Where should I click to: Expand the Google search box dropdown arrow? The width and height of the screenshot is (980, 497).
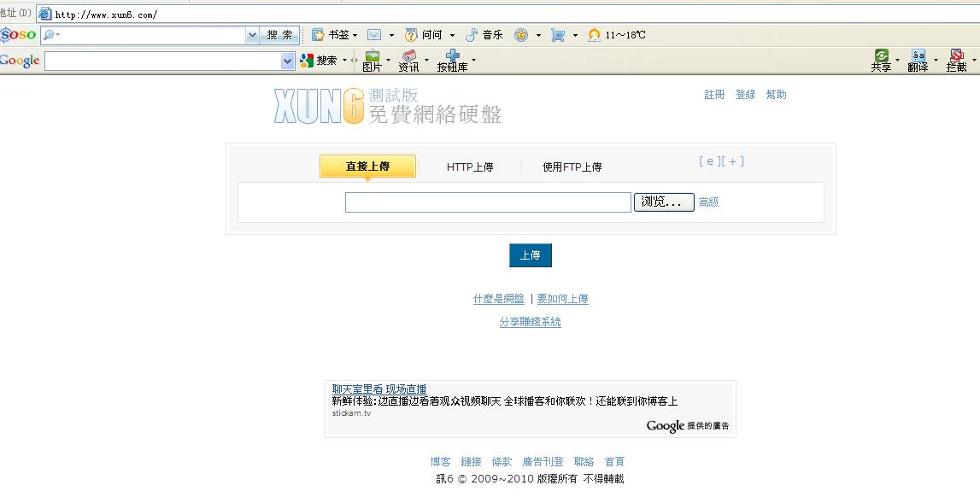[x=288, y=61]
